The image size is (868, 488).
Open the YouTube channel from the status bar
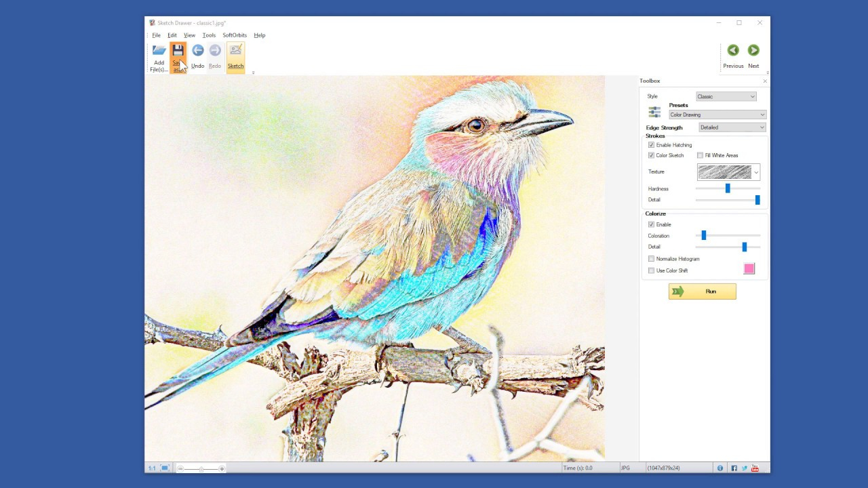coord(755,468)
